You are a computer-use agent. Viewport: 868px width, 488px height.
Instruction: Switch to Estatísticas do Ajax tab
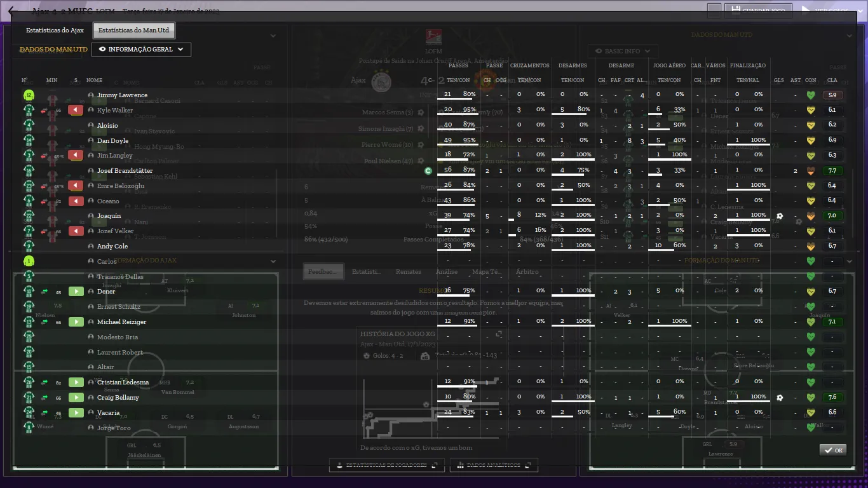tap(55, 30)
